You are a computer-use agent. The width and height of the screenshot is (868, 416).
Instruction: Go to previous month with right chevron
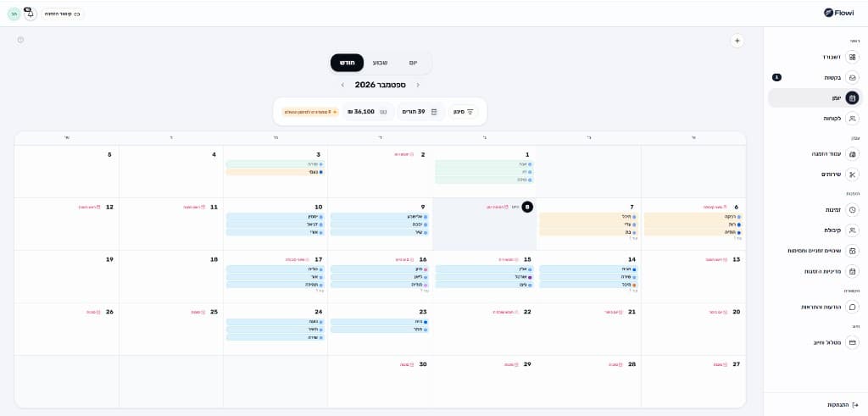point(418,85)
